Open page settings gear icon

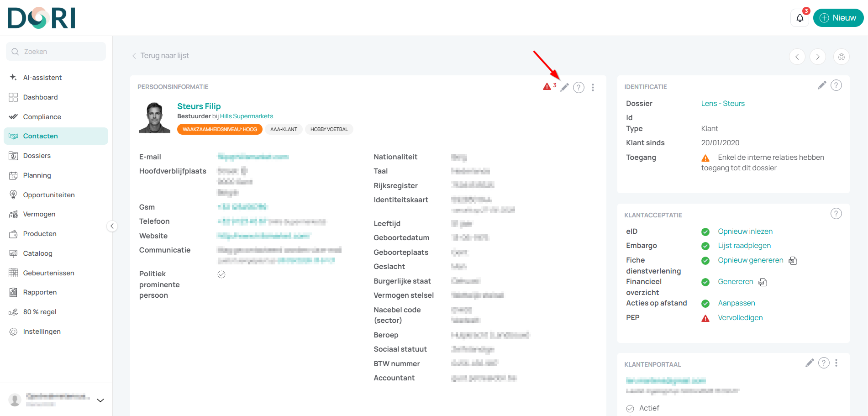[x=842, y=57]
